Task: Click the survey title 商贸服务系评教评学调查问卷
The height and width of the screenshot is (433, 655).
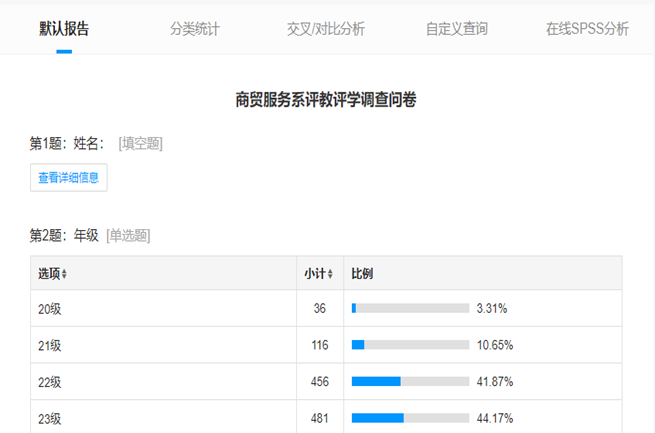Action: point(326,99)
